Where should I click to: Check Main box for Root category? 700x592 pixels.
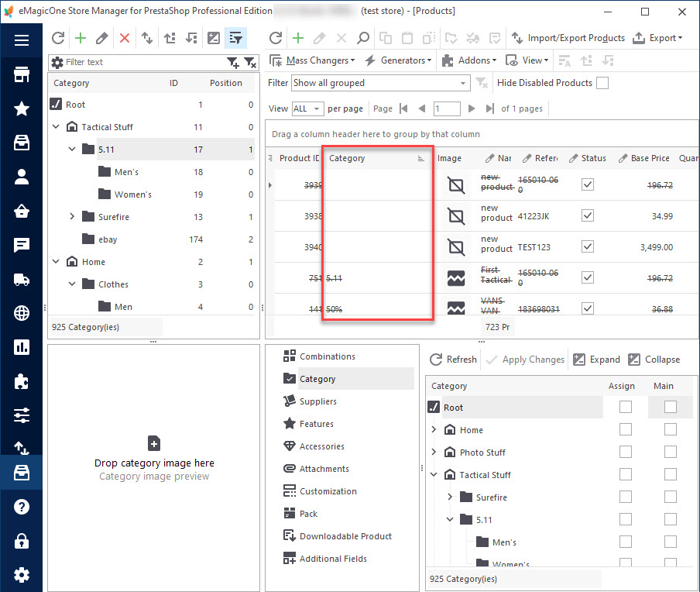coord(670,407)
